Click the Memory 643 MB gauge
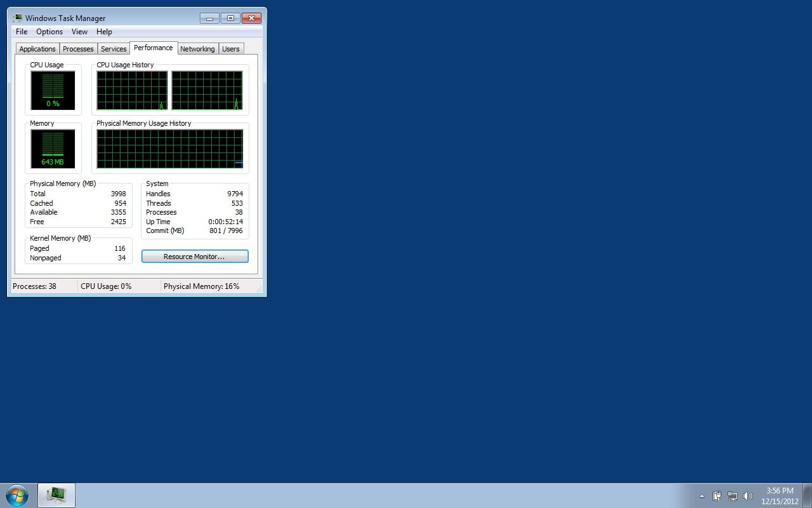The width and height of the screenshot is (812, 508). (x=53, y=149)
